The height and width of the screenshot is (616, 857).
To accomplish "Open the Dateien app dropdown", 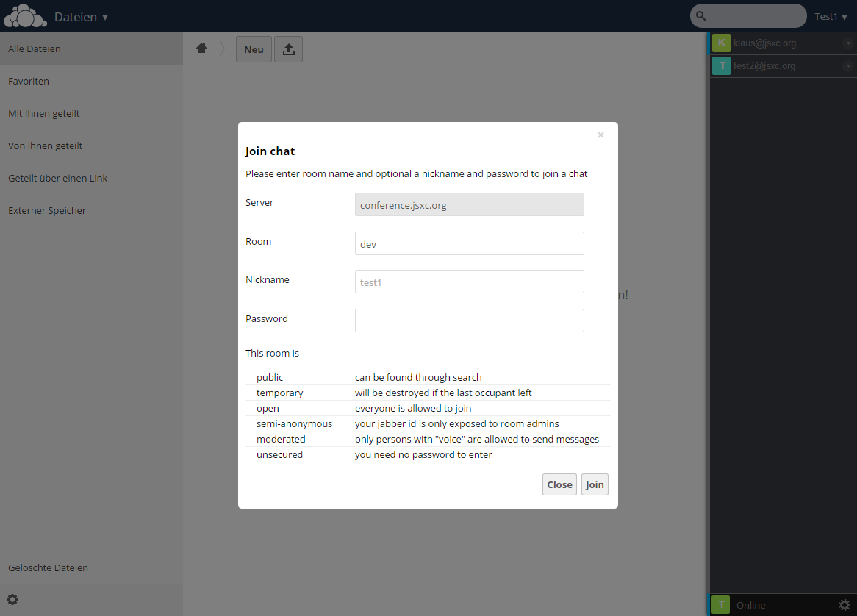I will point(81,17).
